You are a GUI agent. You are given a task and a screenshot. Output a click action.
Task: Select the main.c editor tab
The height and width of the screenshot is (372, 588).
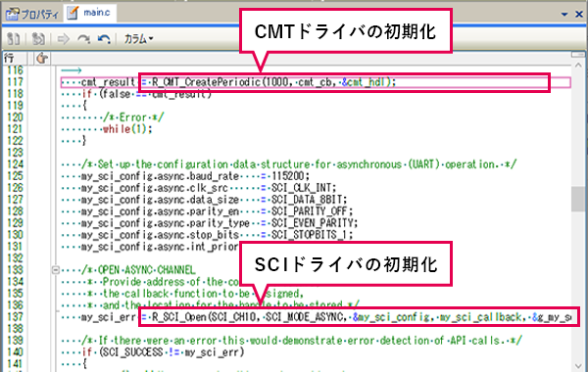click(x=90, y=13)
